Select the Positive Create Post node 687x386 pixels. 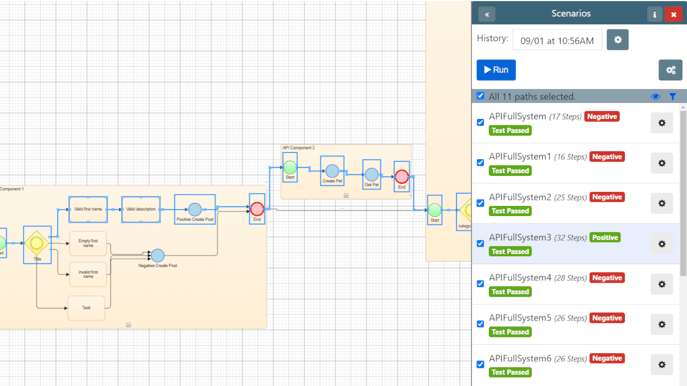195,209
